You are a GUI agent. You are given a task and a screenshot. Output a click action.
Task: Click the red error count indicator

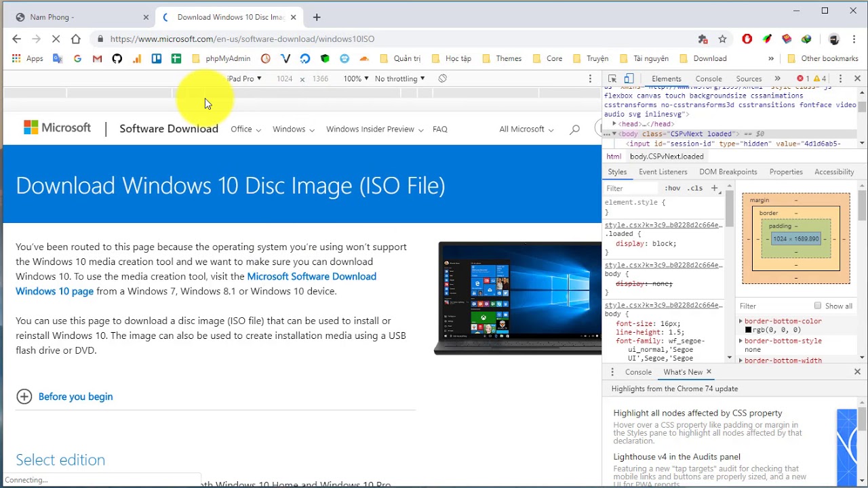(803, 79)
